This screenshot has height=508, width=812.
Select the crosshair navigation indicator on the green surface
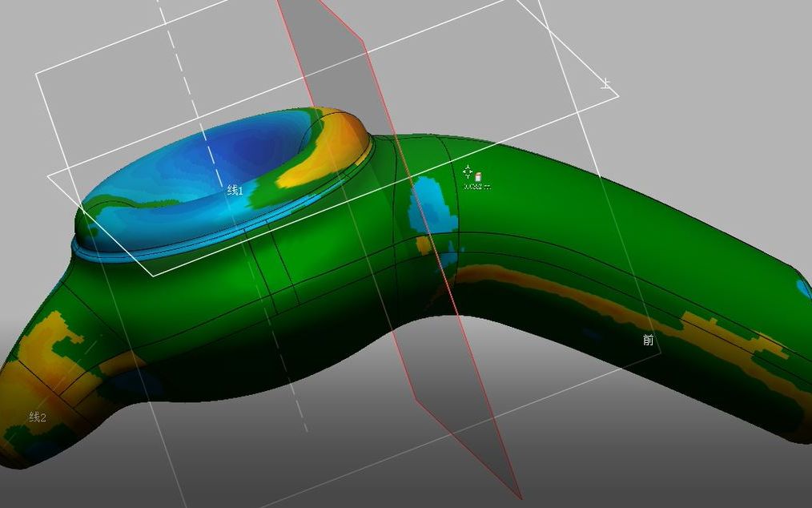click(x=468, y=171)
